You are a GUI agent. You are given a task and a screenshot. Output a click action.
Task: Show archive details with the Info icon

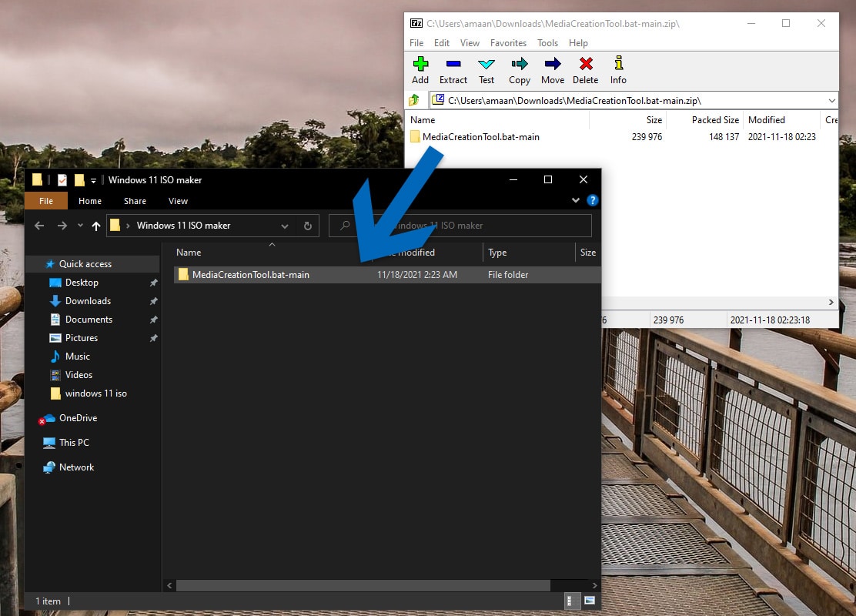[617, 69]
